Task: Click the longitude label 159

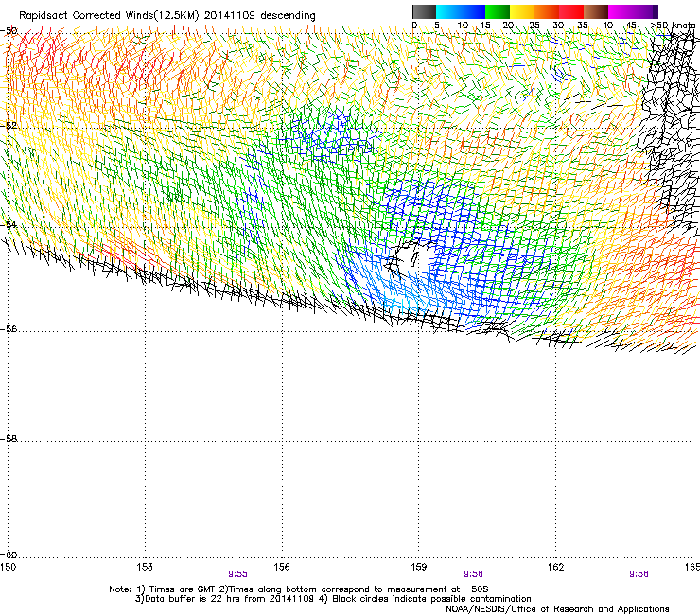Action: (x=419, y=567)
